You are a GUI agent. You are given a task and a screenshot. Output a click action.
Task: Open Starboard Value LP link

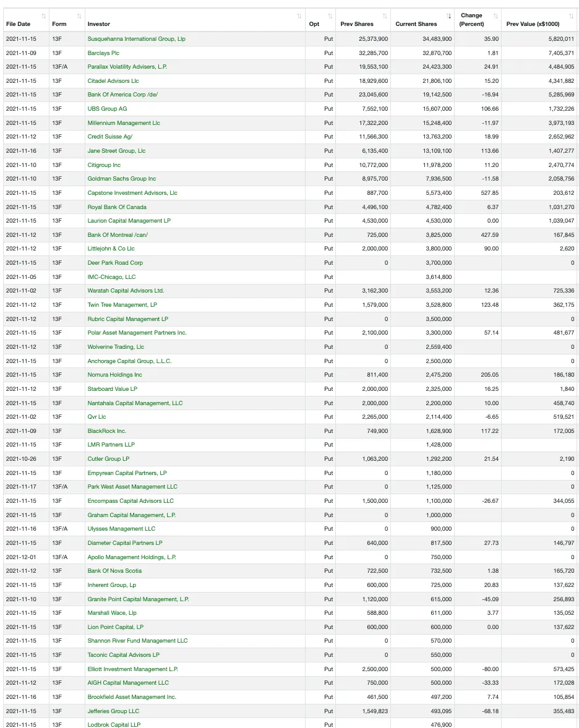tap(113, 389)
